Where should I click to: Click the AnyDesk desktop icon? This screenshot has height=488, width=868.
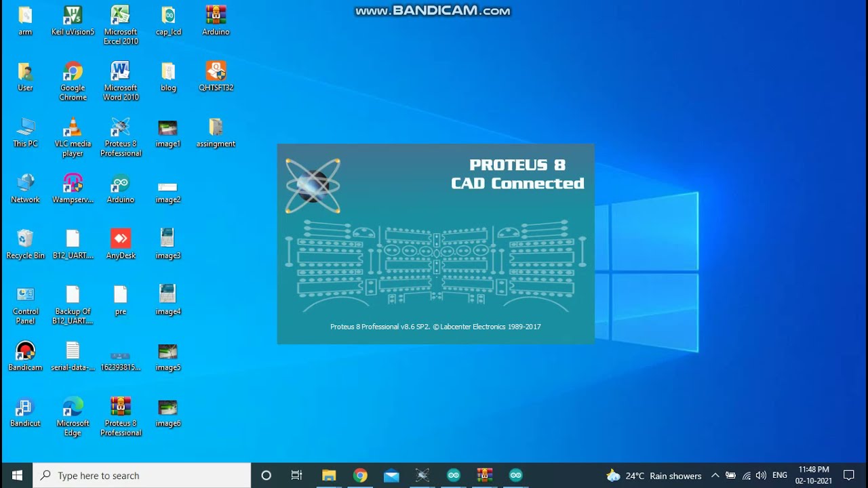point(120,239)
